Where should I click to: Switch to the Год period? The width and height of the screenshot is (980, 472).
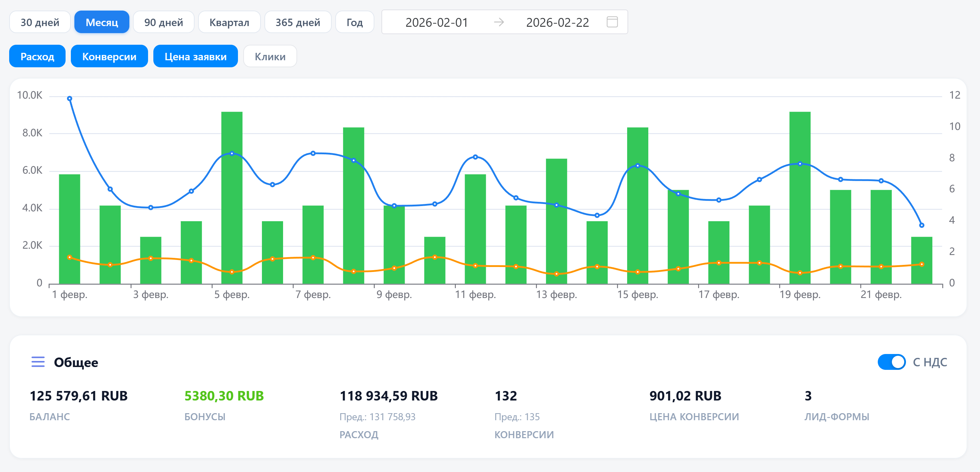[x=354, y=22]
